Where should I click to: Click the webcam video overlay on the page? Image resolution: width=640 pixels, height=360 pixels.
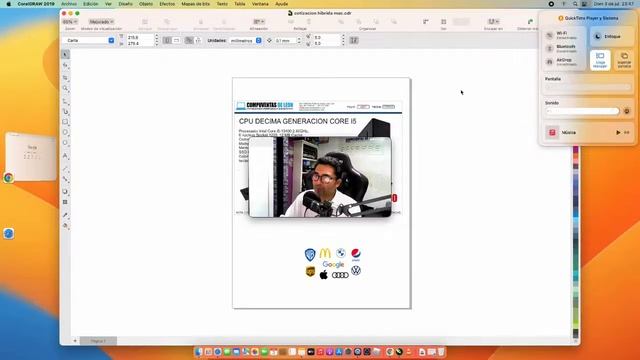click(320, 177)
